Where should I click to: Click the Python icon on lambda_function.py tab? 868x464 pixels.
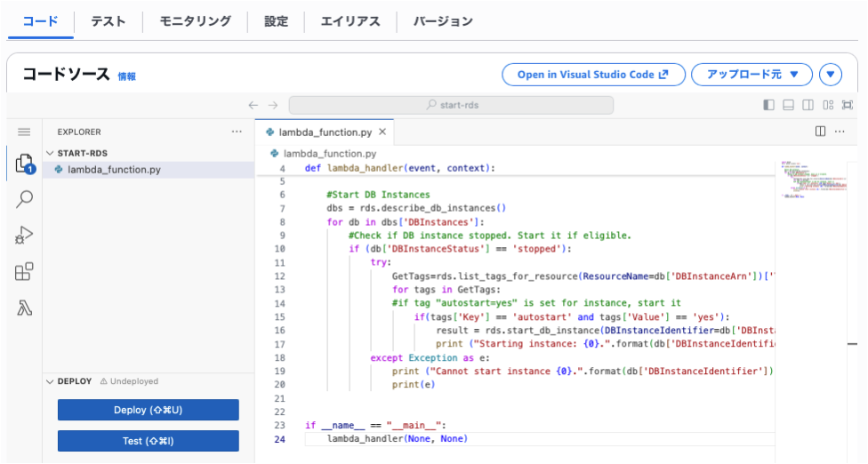click(x=270, y=132)
